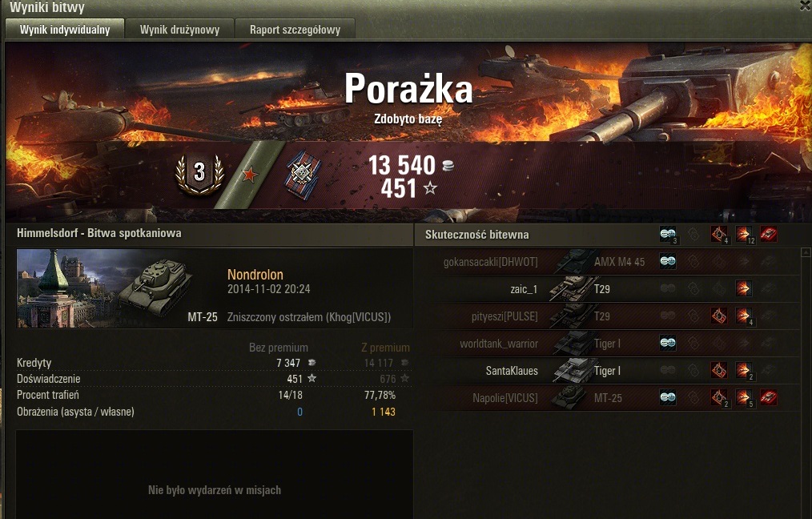The width and height of the screenshot is (812, 519).
Task: Click header damage icon showing 12
Action: pyautogui.click(x=744, y=235)
